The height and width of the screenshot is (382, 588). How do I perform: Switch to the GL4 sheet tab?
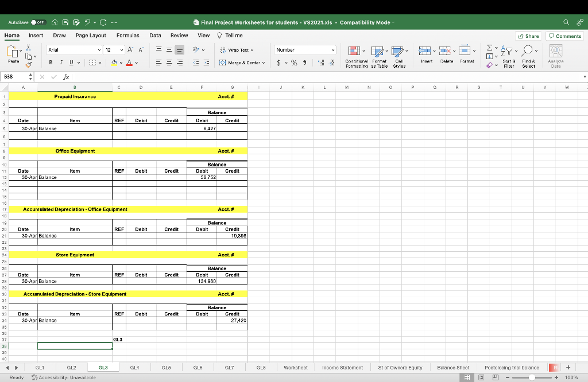coord(134,368)
